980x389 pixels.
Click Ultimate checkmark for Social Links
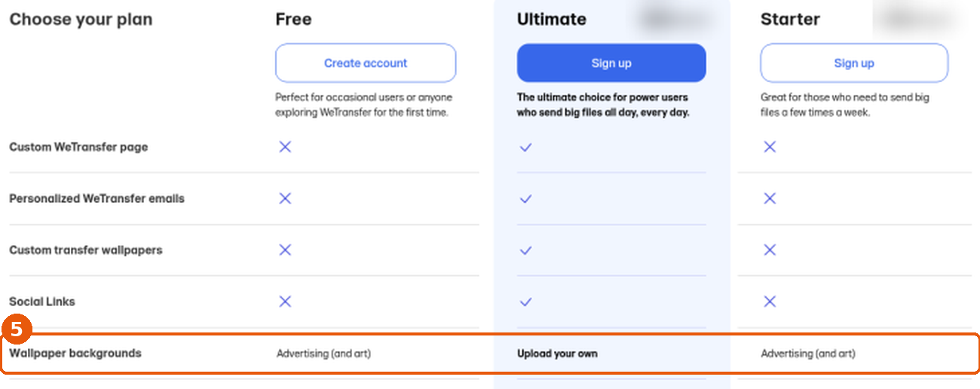coord(526,302)
